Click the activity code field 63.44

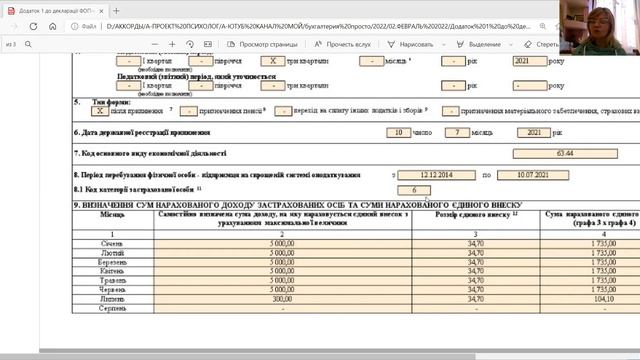565,153
